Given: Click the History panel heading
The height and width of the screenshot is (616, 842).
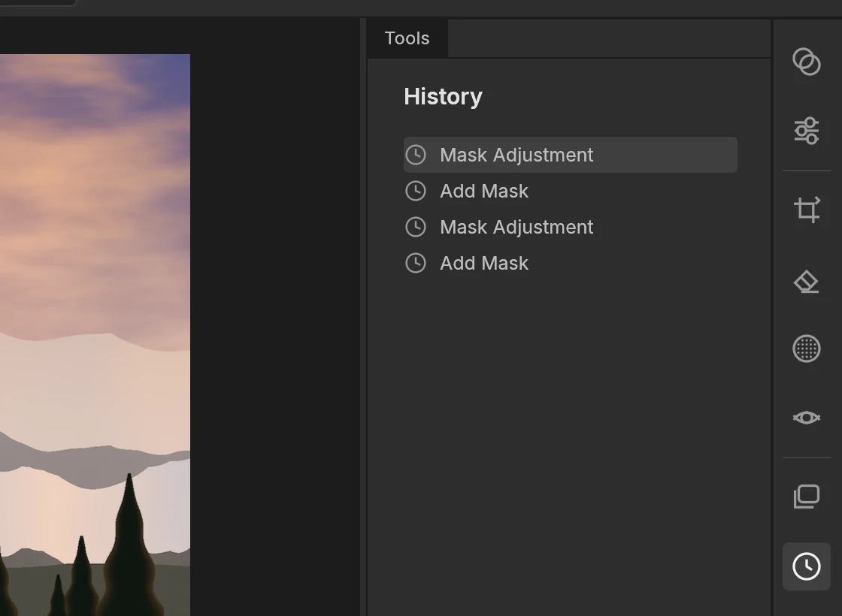Looking at the screenshot, I should pyautogui.click(x=443, y=97).
